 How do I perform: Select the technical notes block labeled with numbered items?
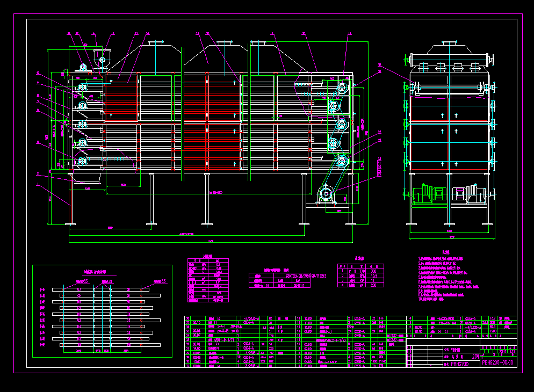click(x=451, y=279)
